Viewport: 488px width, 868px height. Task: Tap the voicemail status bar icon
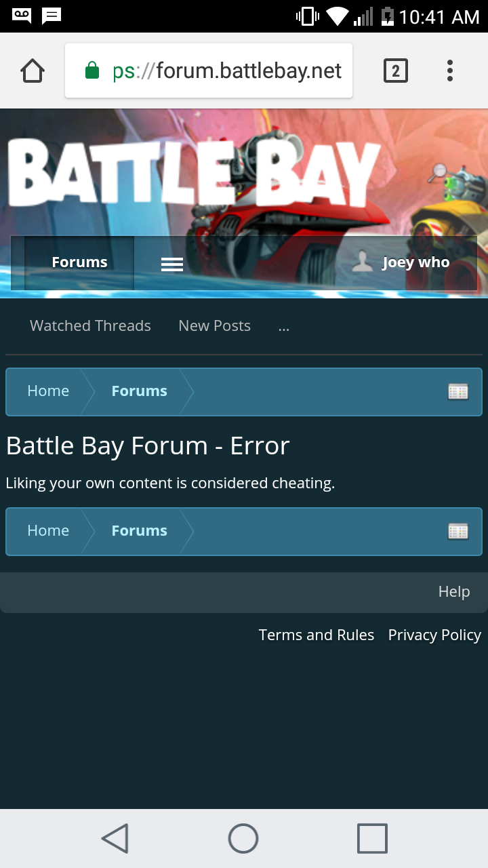click(x=21, y=15)
